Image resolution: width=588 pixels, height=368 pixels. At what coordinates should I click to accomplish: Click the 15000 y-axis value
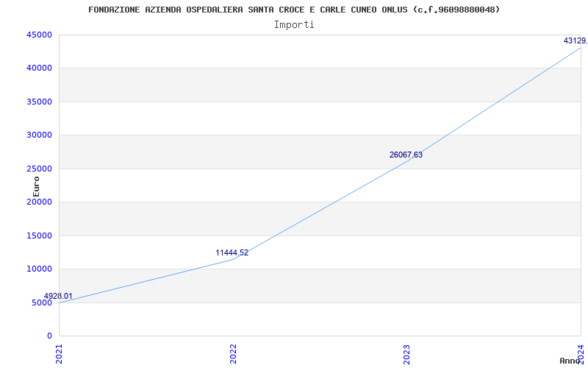coord(39,236)
